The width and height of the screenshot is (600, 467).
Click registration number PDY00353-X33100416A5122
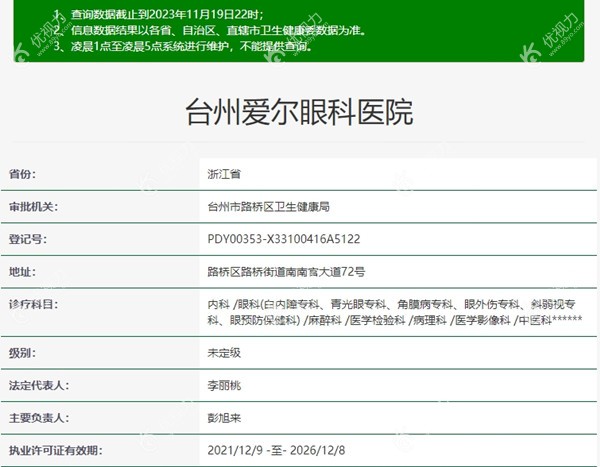tap(284, 239)
